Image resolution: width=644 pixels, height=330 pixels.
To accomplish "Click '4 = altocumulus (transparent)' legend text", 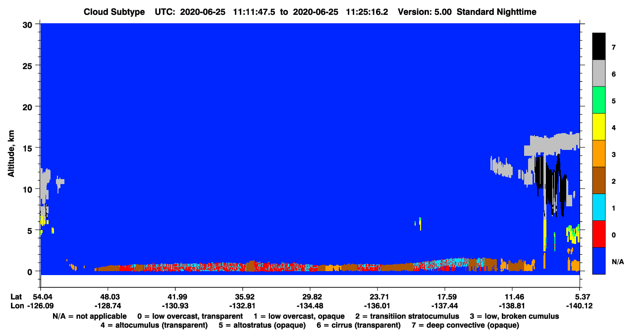I will click(x=154, y=325).
